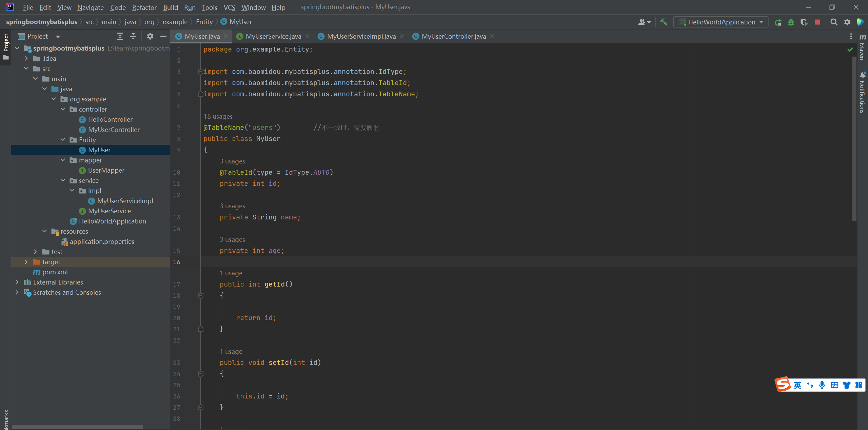
Task: Open pom.xml in project tree
Action: pyautogui.click(x=55, y=272)
